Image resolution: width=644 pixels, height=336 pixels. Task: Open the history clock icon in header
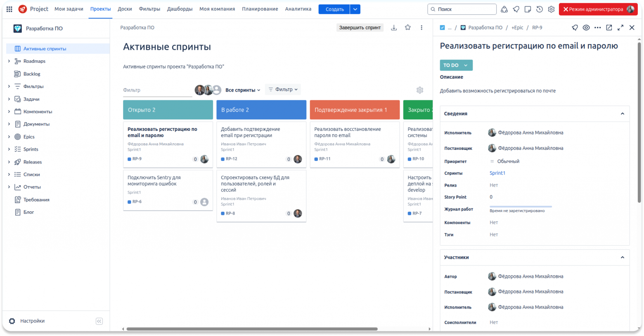(540, 9)
